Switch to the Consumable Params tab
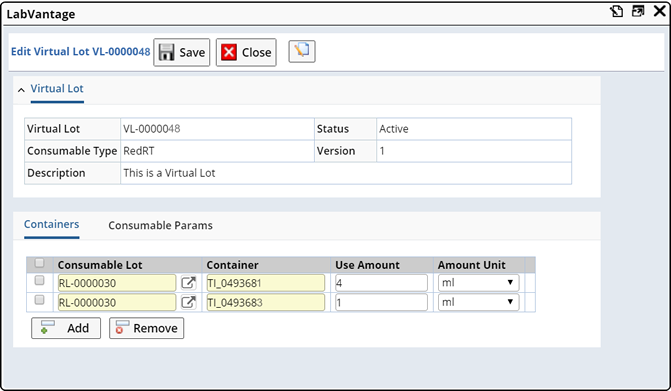Screen dimensions: 671x391 click(160, 225)
